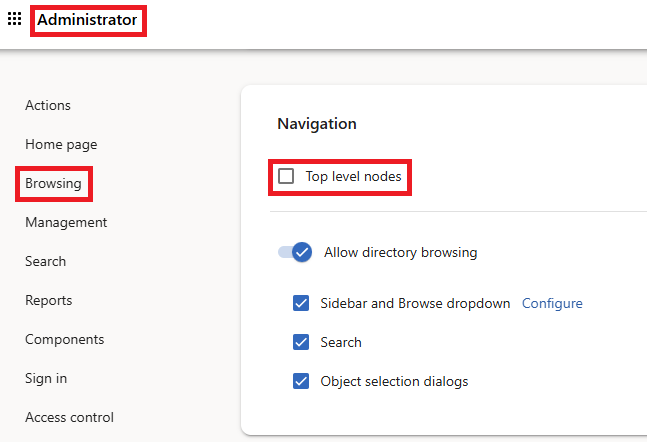Uncheck Sidebar and Browse dropdown

tap(301, 303)
